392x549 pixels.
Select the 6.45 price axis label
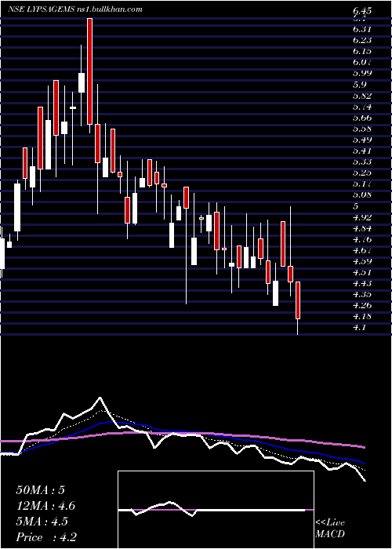pyautogui.click(x=362, y=12)
